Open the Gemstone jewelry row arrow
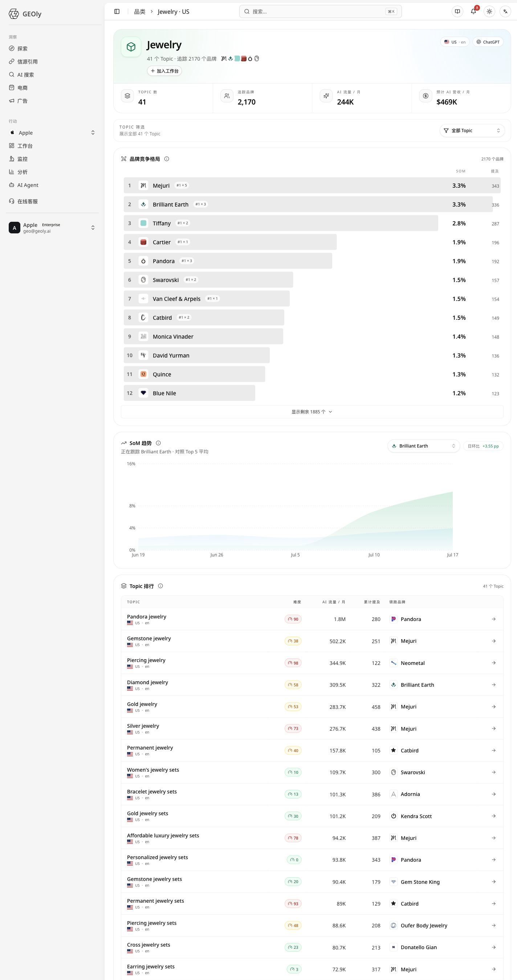This screenshot has height=980, width=517. point(494,641)
